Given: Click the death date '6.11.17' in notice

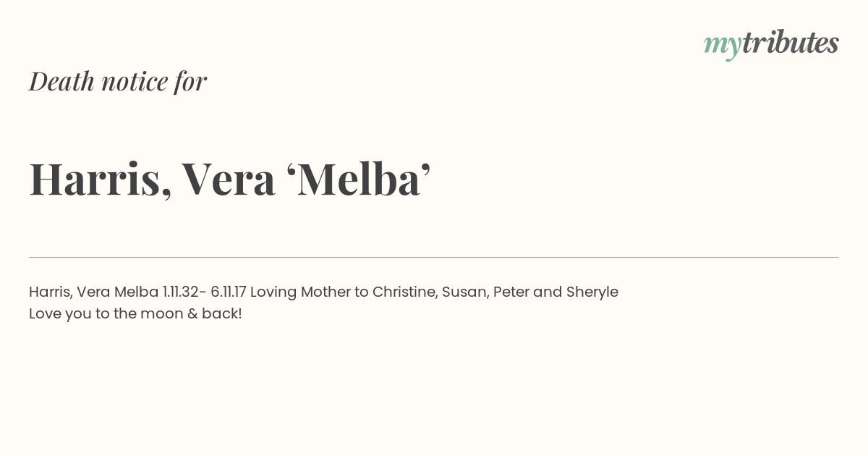Looking at the screenshot, I should (x=229, y=292).
